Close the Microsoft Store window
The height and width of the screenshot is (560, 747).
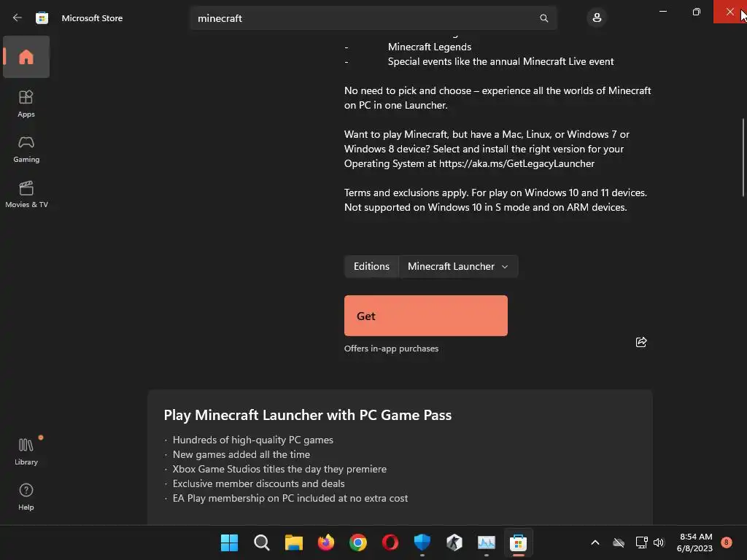pos(729,12)
